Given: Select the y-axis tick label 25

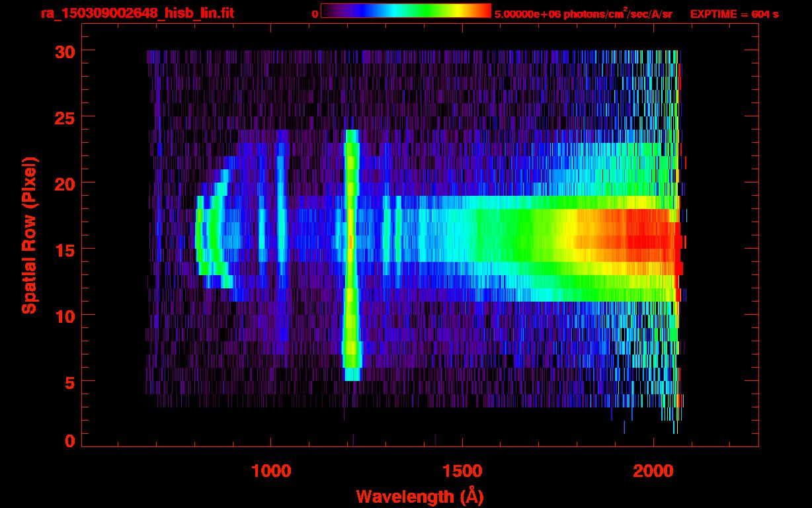Looking at the screenshot, I should [63, 117].
